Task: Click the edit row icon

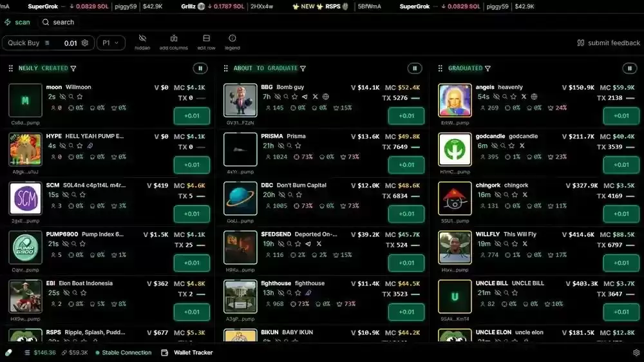Action: [x=206, y=43]
